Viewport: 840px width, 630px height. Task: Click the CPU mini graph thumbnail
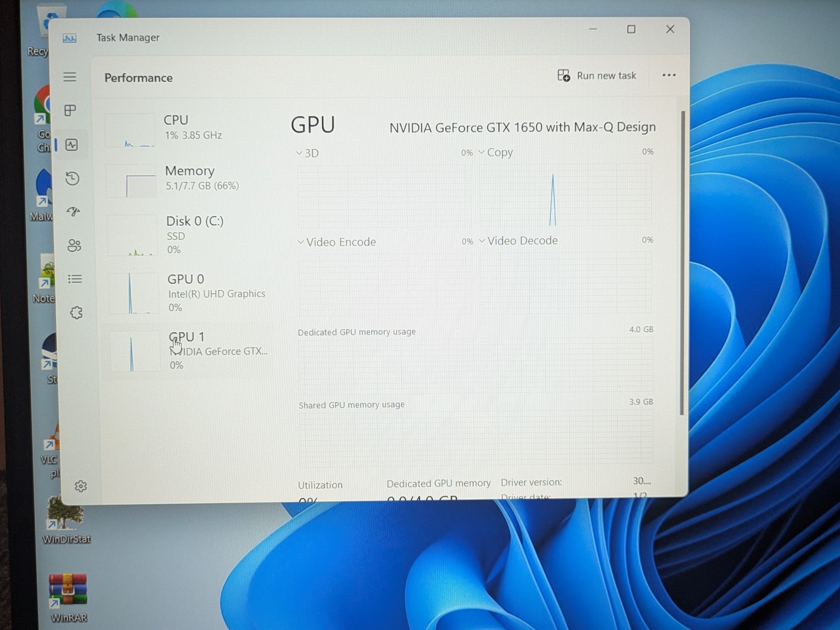129,130
